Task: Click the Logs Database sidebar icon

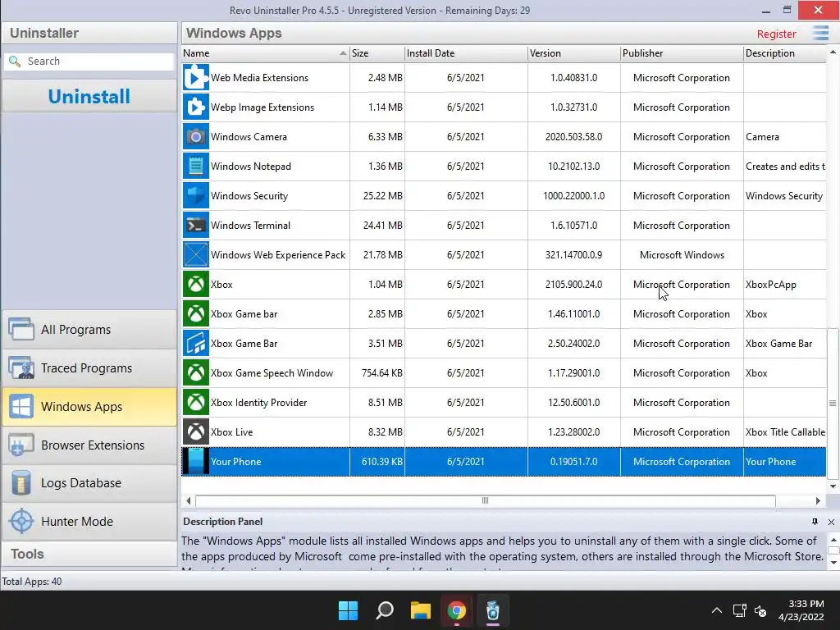Action: pos(21,482)
